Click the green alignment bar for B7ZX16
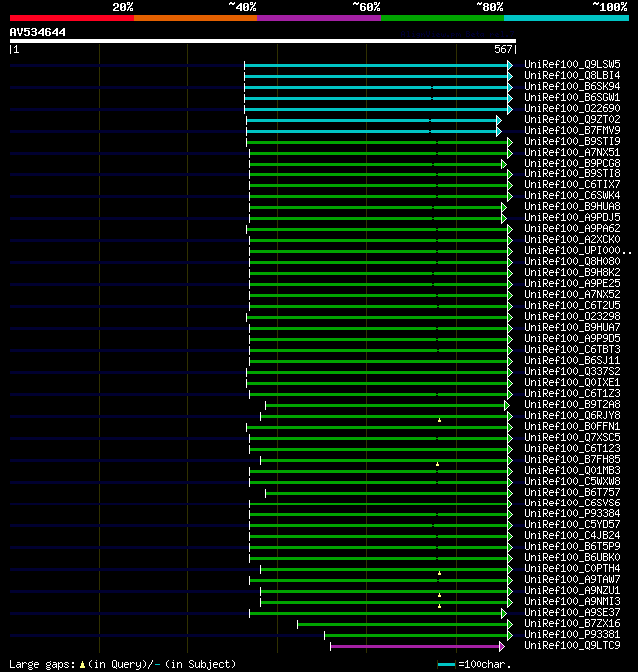 403,624
